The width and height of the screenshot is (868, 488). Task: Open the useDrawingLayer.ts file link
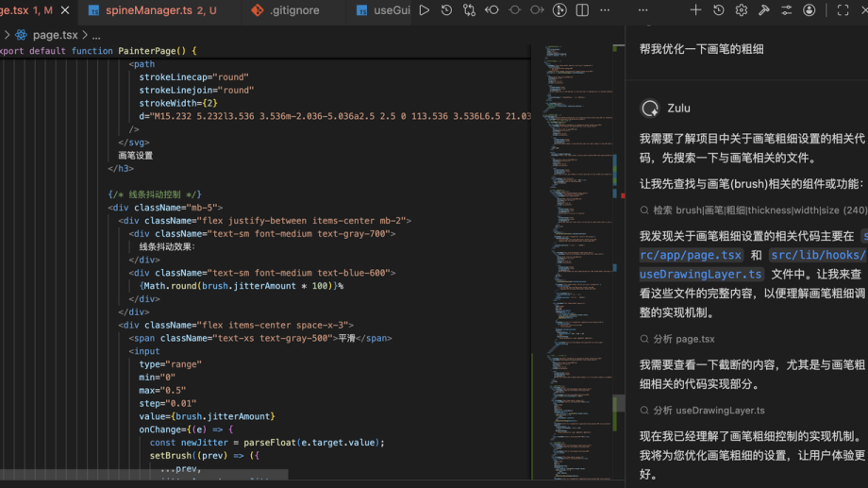(701, 275)
